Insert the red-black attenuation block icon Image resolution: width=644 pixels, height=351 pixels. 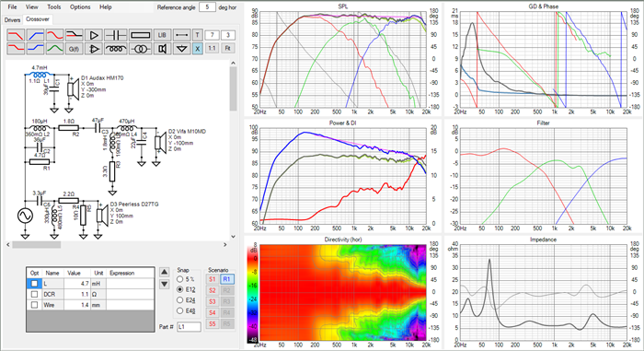click(75, 35)
